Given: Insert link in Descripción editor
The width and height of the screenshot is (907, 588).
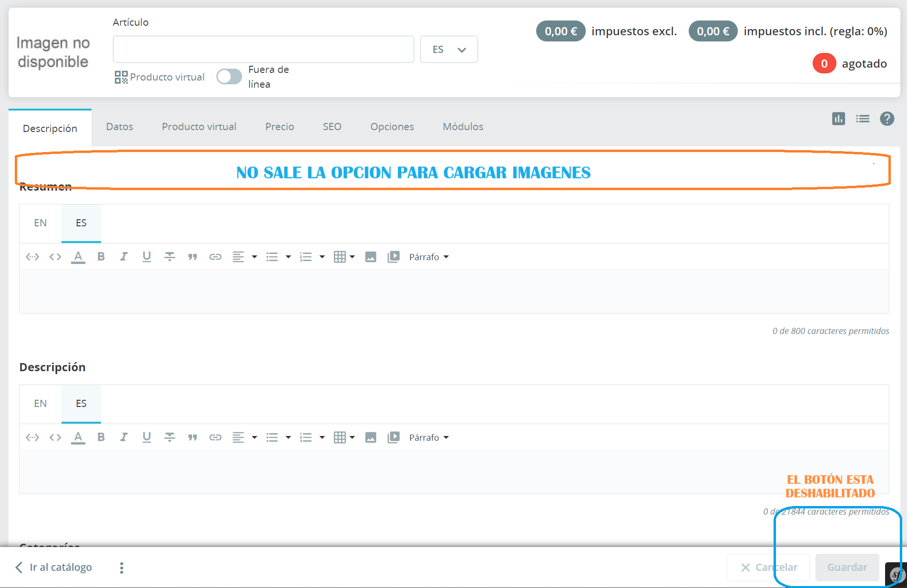Looking at the screenshot, I should (215, 437).
